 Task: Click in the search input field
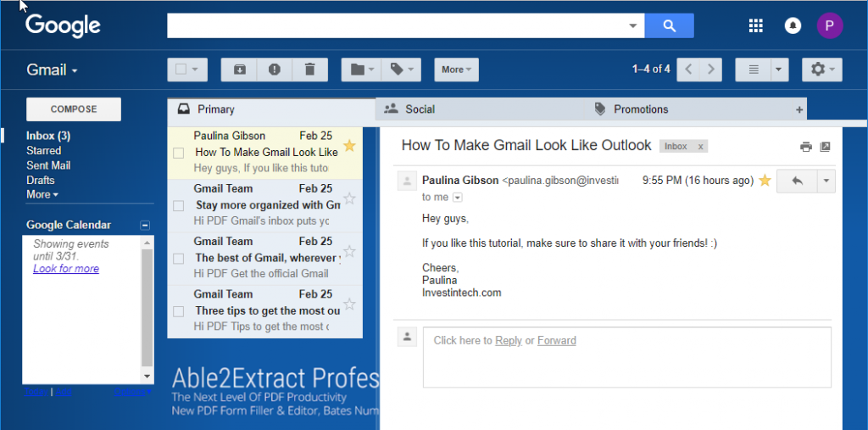398,26
